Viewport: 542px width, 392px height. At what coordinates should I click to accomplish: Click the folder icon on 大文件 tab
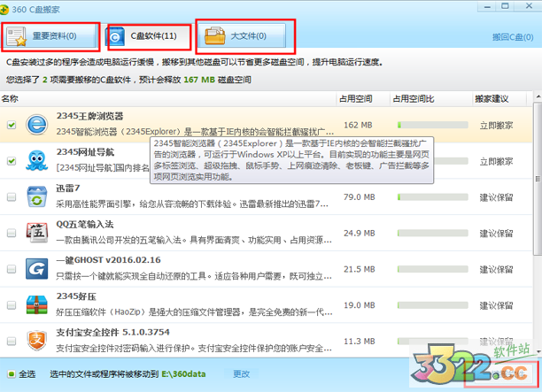point(214,36)
